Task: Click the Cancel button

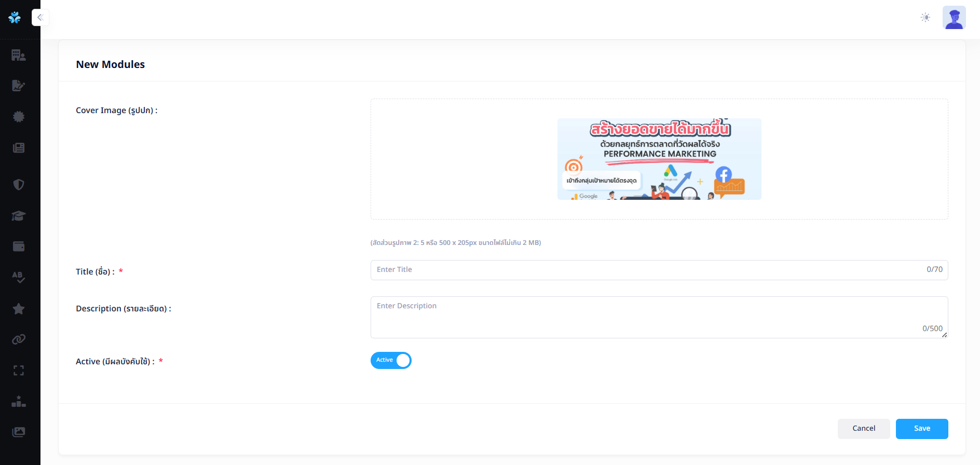Action: coord(863,429)
